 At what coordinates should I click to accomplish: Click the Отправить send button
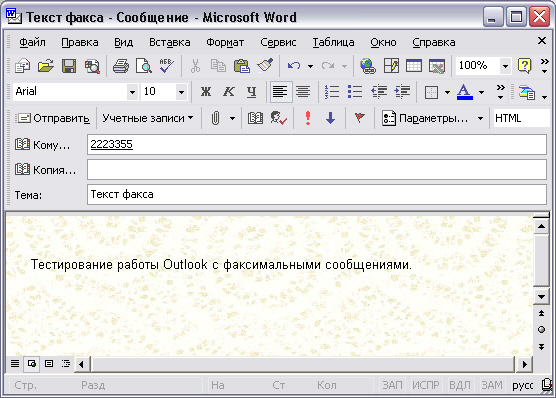click(53, 118)
